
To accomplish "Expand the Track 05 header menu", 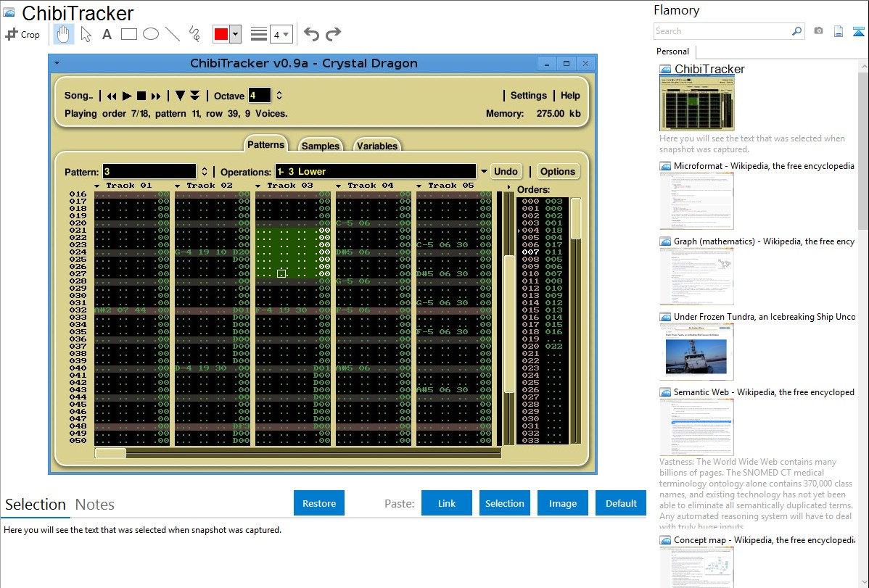I will coord(419,186).
